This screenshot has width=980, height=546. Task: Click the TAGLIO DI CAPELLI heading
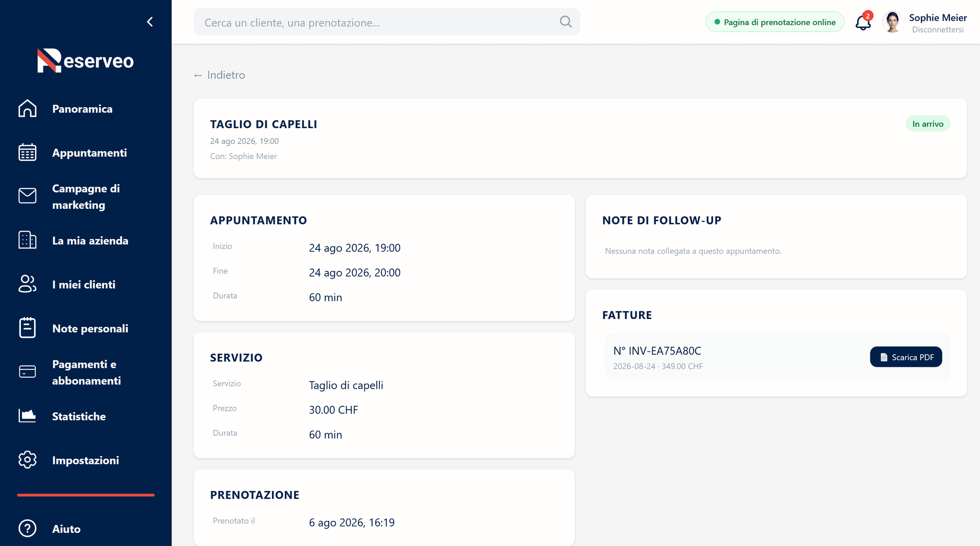tap(263, 124)
